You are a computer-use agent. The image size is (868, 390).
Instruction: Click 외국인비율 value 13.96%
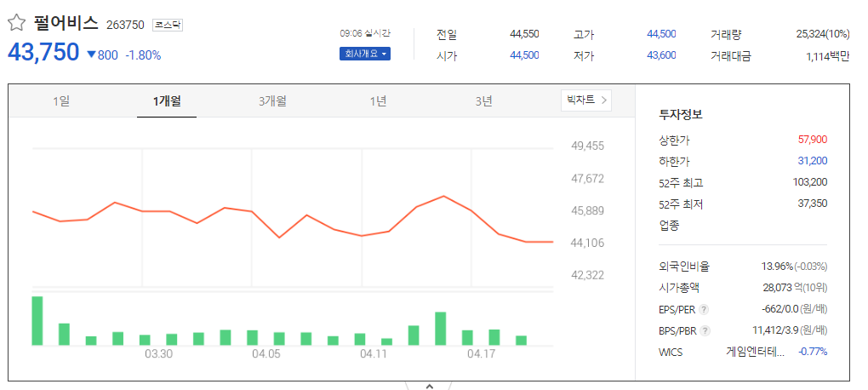[777, 267]
